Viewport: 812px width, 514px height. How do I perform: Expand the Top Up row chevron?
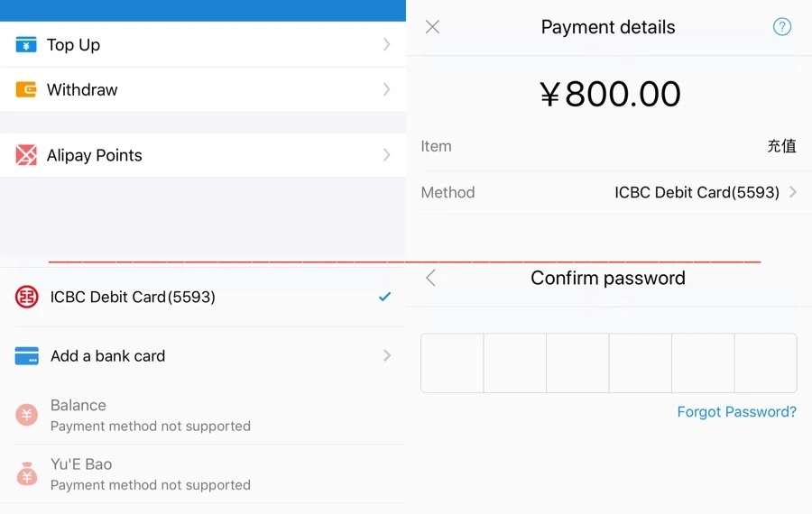386,45
